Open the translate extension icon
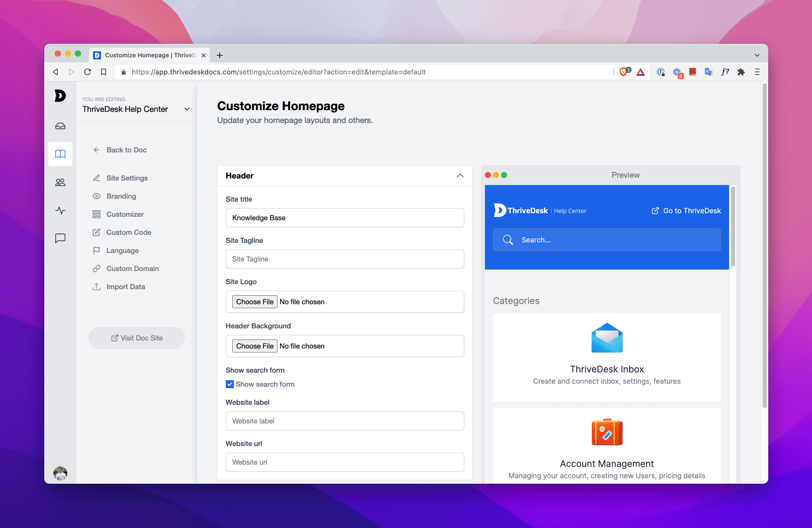The height and width of the screenshot is (528, 812). pos(709,72)
